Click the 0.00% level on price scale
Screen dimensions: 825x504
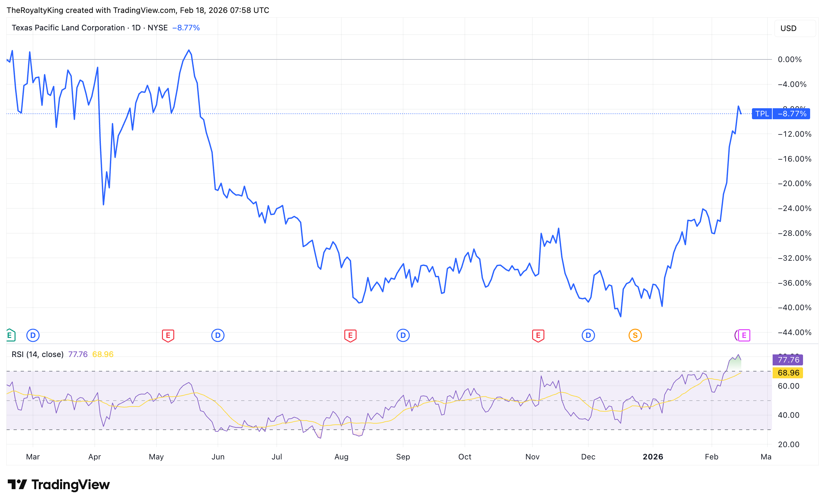(789, 59)
